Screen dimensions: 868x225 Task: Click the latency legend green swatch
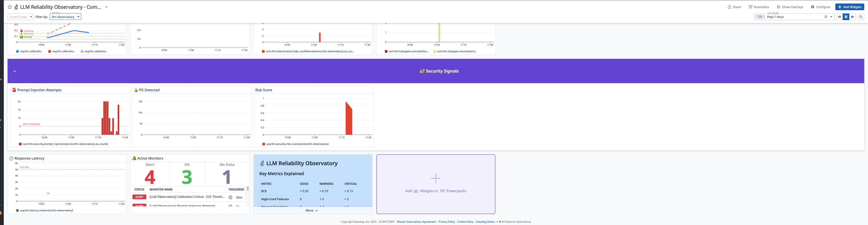point(18,211)
